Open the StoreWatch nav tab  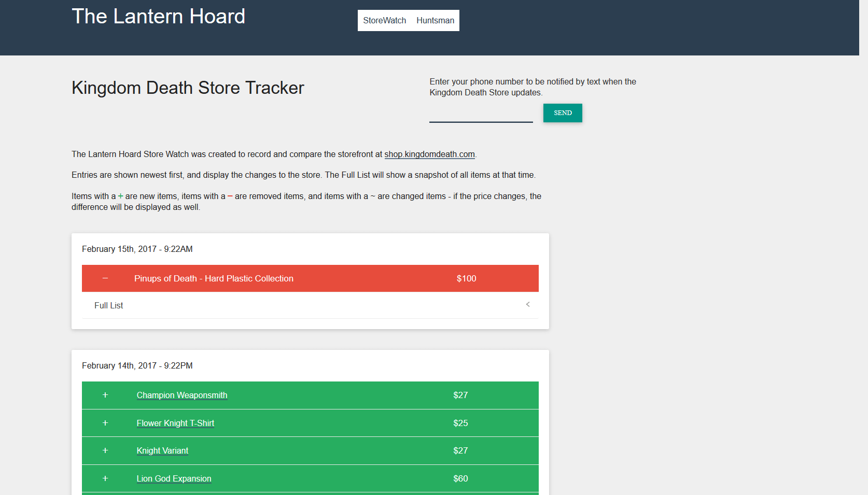(x=384, y=20)
